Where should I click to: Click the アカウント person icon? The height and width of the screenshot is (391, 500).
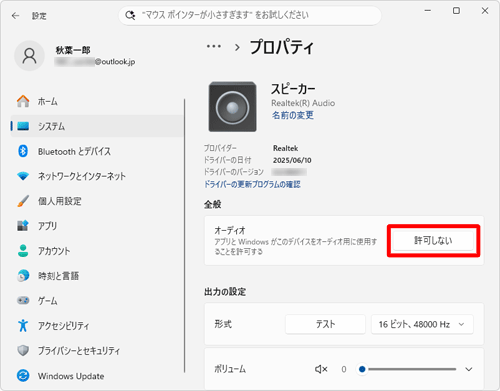coord(23,251)
